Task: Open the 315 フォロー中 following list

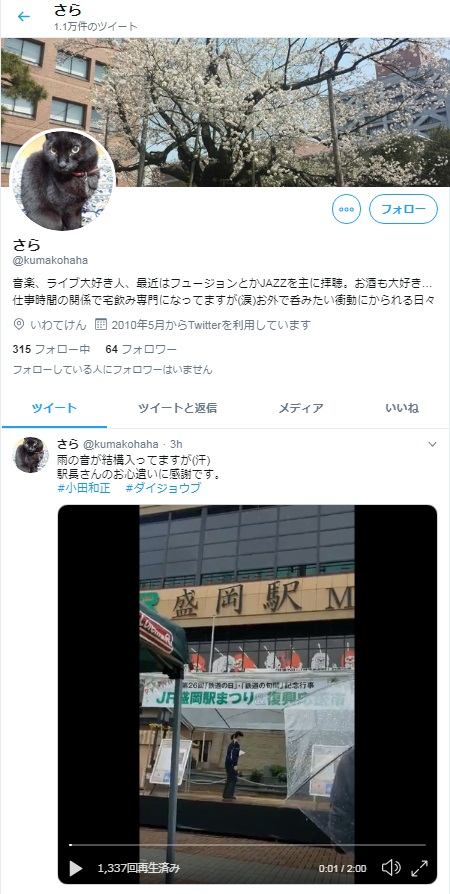Action: 51,350
